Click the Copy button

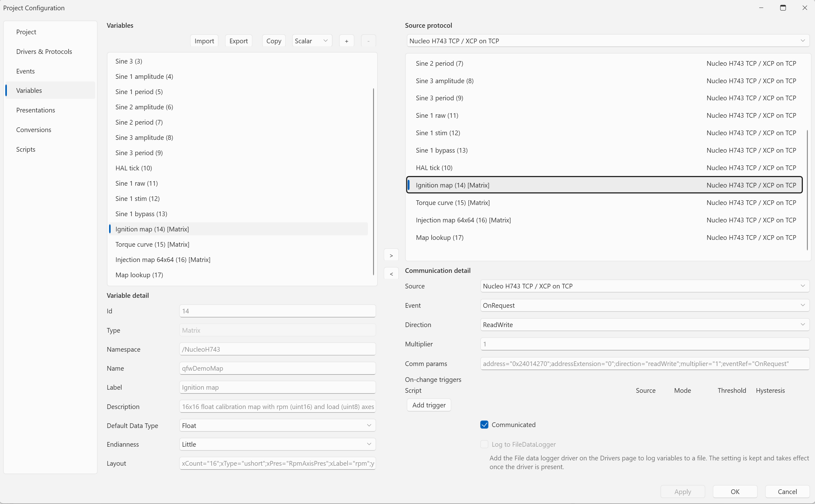pyautogui.click(x=274, y=41)
